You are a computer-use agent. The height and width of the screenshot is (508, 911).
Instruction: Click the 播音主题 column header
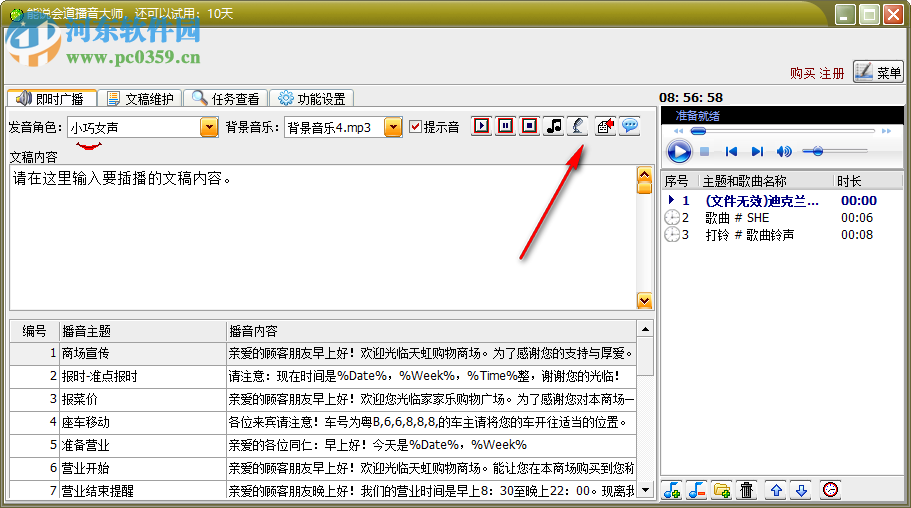point(143,331)
